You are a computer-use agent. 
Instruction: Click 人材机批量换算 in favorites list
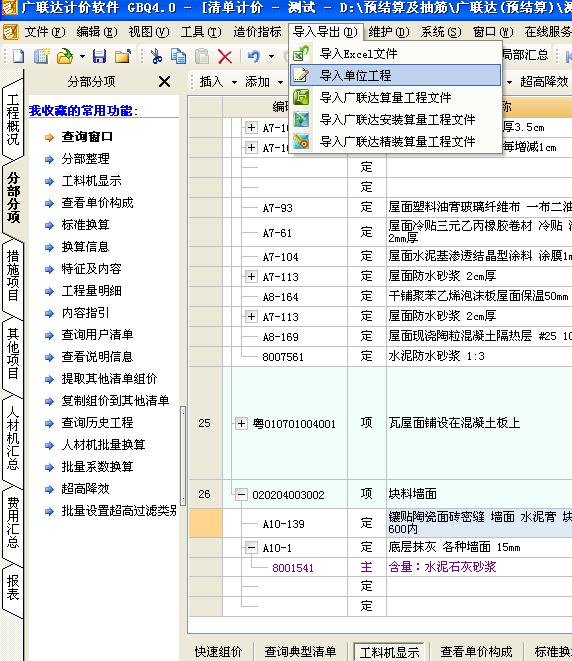103,444
